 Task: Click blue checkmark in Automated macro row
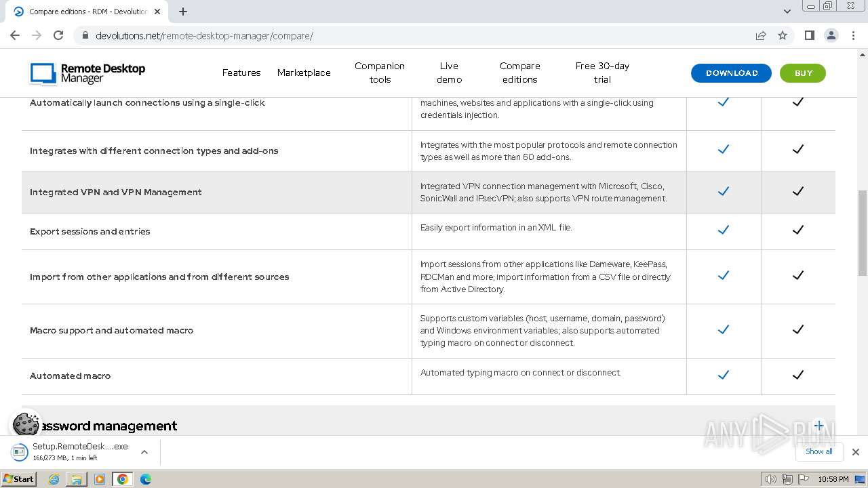point(724,375)
